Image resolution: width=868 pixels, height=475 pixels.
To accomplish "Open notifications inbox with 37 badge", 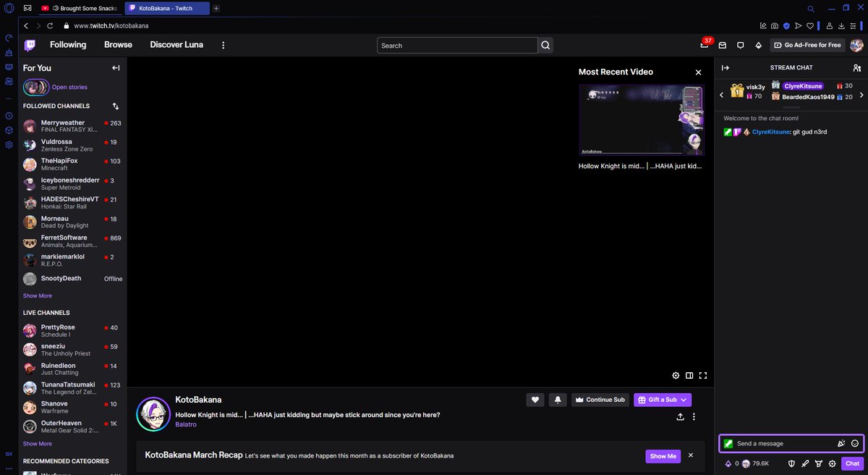I will coord(705,45).
